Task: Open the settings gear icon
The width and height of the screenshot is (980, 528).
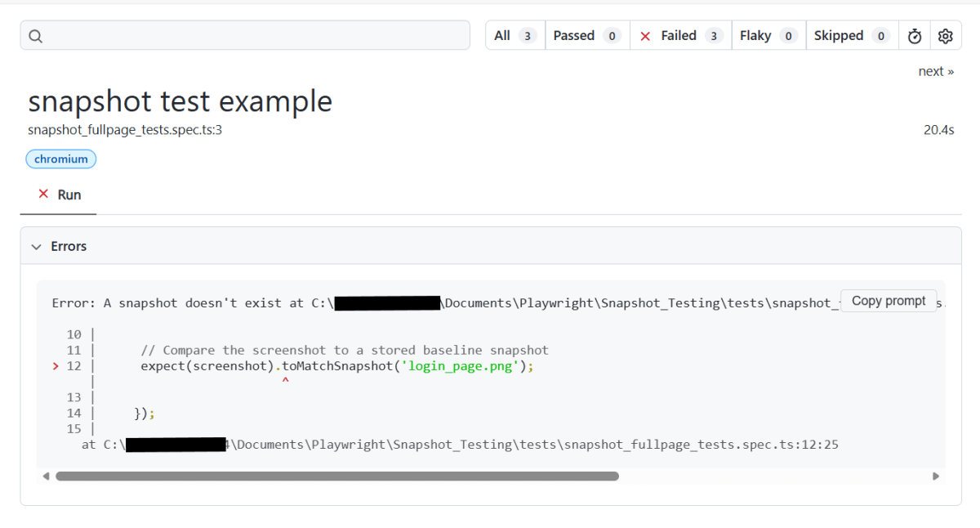Action: (x=946, y=36)
